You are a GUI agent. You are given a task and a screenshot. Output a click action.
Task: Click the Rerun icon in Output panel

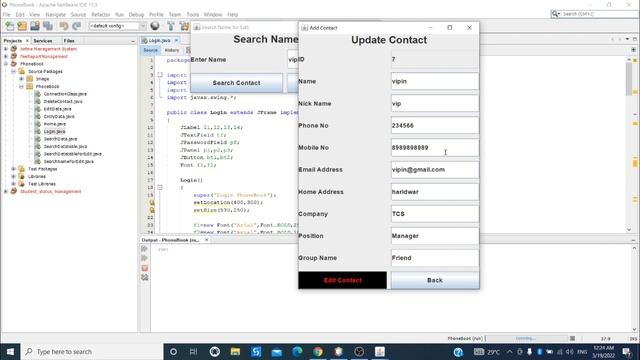pos(144,249)
